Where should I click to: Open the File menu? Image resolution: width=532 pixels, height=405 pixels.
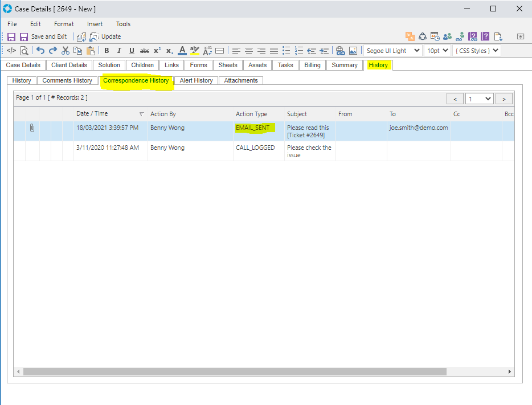(12, 24)
